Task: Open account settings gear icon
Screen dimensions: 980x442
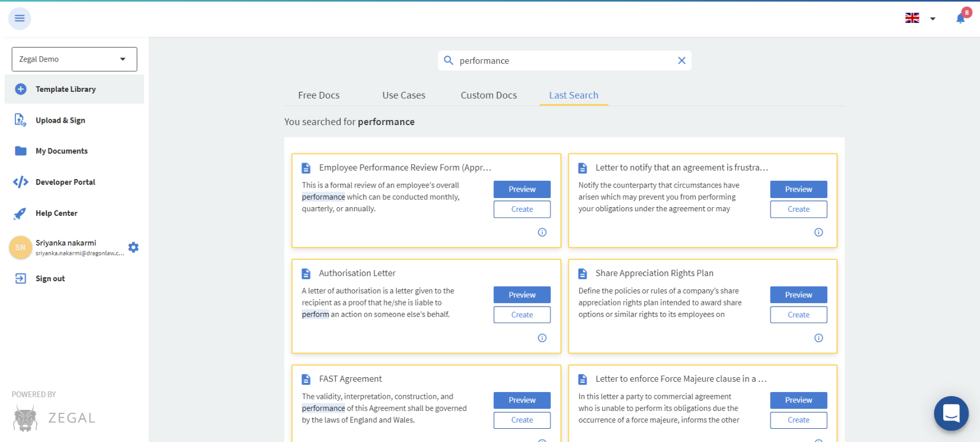Action: (x=133, y=247)
